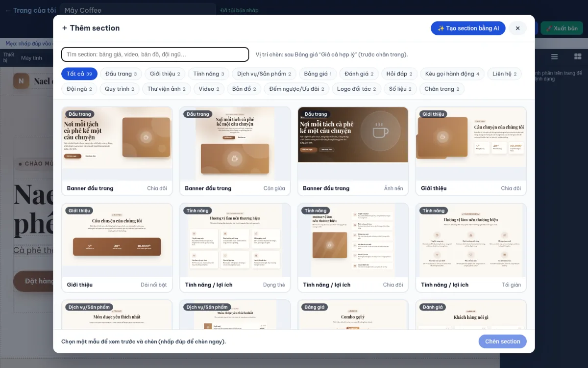Click the Xuất bản button in the editor
This screenshot has width=588, height=368.
coord(562,28)
